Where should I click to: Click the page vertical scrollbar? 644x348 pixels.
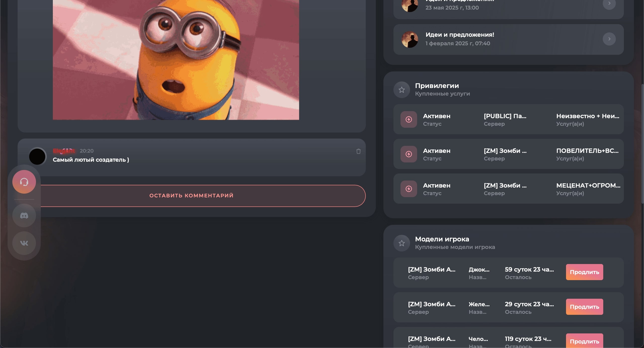[x=642, y=143]
